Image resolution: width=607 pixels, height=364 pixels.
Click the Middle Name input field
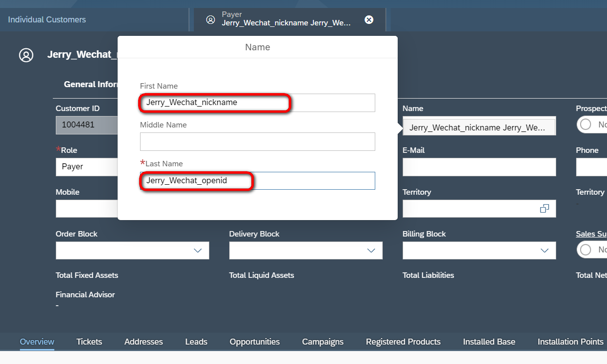coord(258,141)
